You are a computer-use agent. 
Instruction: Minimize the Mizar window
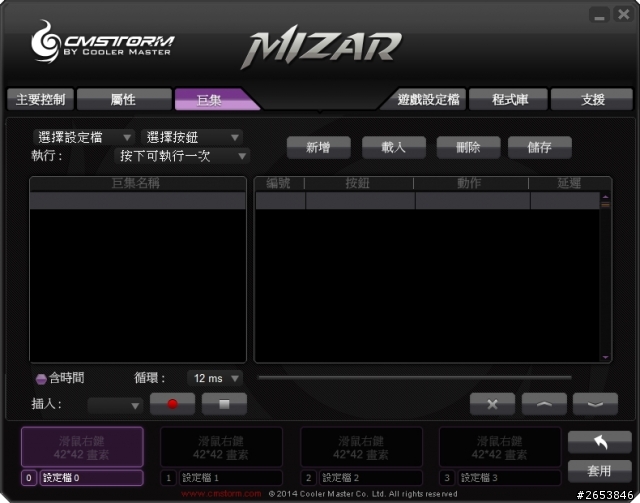tap(599, 15)
